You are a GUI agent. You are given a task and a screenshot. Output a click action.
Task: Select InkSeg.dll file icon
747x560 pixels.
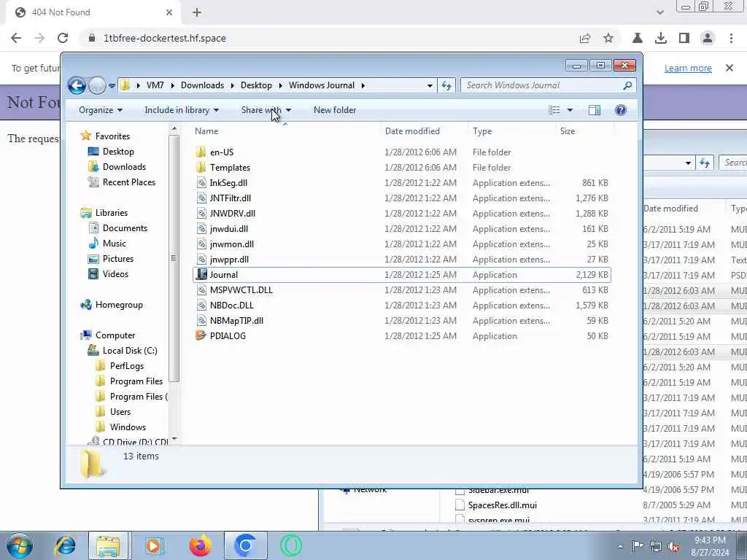201,183
